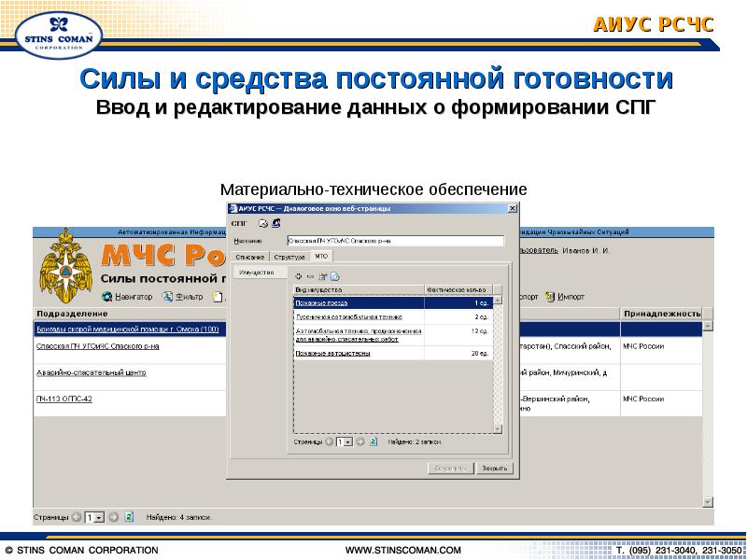Select Имущество in the dialog side panel
Viewport: 747px width, 560px height.
pyautogui.click(x=257, y=273)
